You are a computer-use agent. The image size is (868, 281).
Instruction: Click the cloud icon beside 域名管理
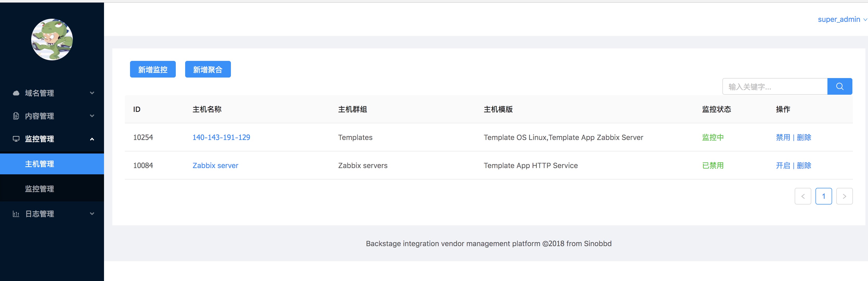(16, 93)
